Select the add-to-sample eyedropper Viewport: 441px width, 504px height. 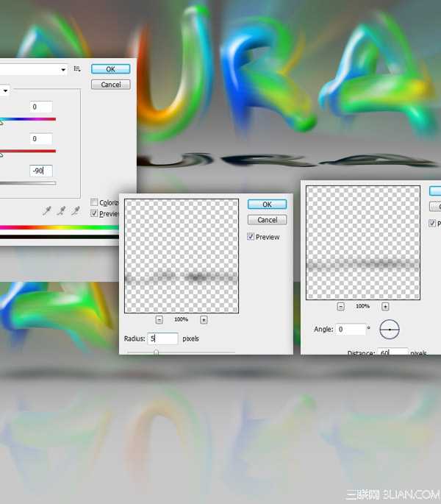(62, 212)
